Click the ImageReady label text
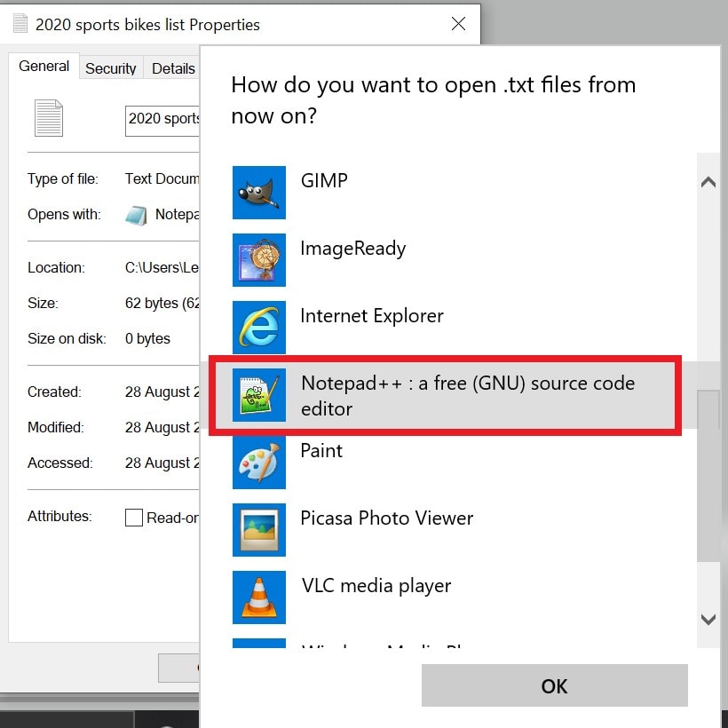The width and height of the screenshot is (728, 728). point(352,249)
